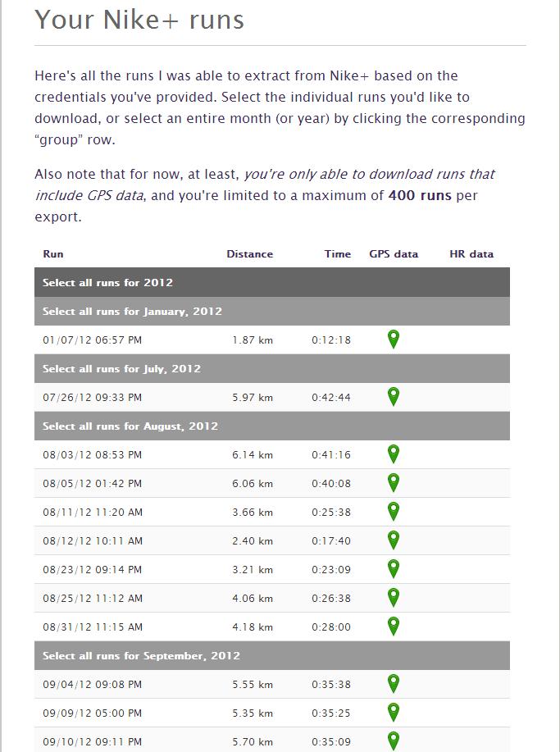The width and height of the screenshot is (560, 752).
Task: Click the Distance column header
Action: pos(249,254)
